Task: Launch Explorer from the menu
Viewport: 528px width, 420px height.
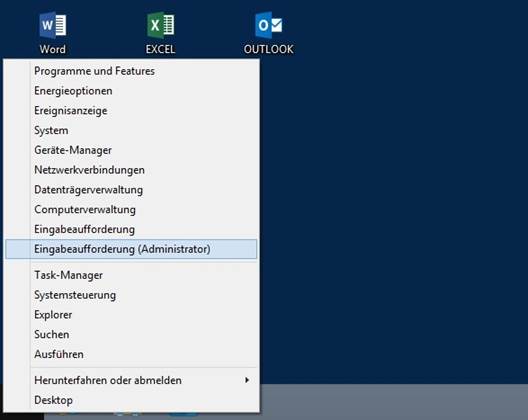Action: click(x=131, y=315)
